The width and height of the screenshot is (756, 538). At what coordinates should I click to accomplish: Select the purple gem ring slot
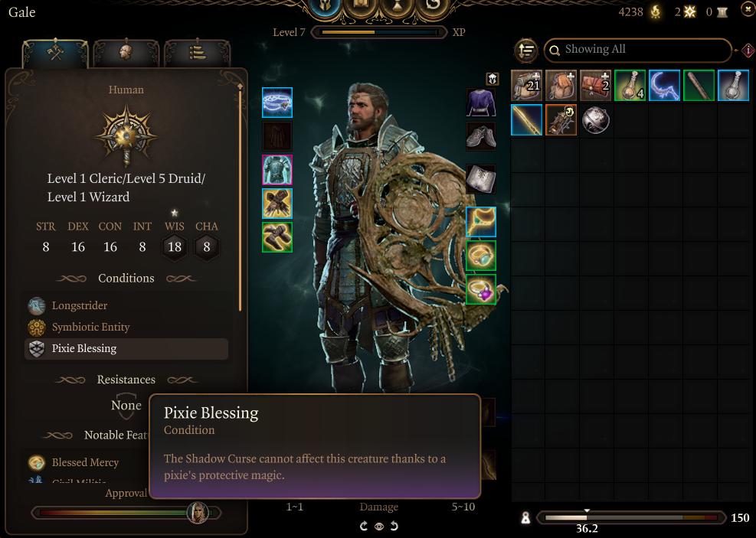tap(481, 289)
